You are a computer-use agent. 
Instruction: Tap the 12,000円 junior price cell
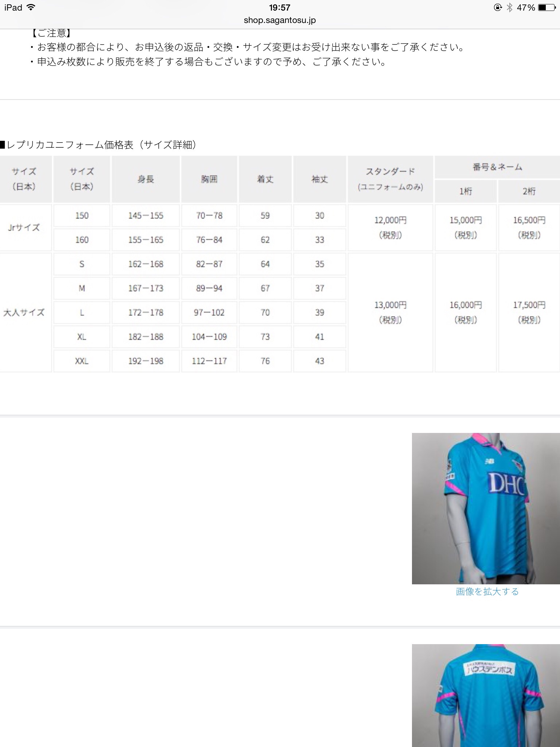click(390, 228)
